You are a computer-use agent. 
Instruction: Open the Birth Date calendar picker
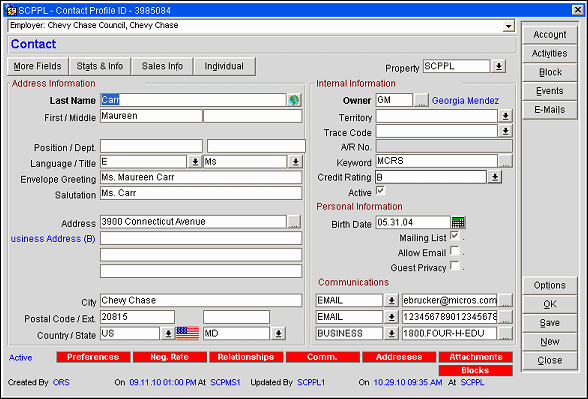coord(458,222)
